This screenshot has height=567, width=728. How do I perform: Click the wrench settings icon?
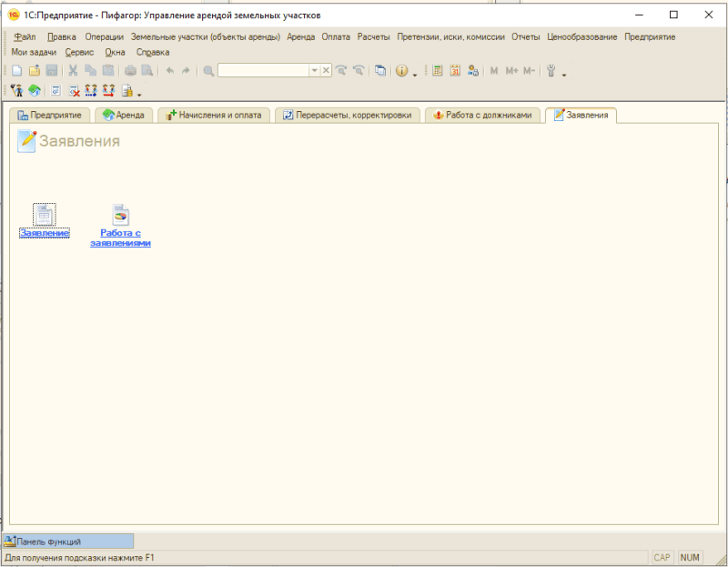(x=551, y=70)
